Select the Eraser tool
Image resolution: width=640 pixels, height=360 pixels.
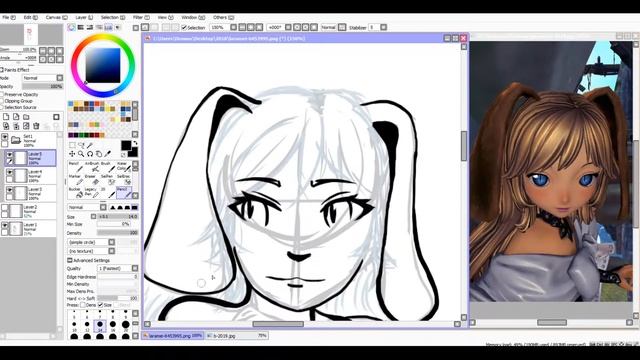[93, 180]
